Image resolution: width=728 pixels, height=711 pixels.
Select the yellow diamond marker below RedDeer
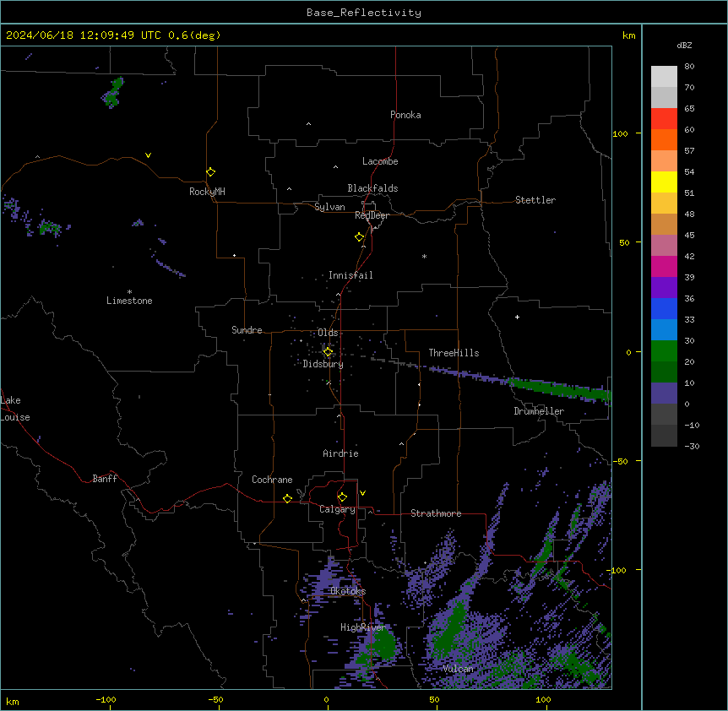(359, 237)
